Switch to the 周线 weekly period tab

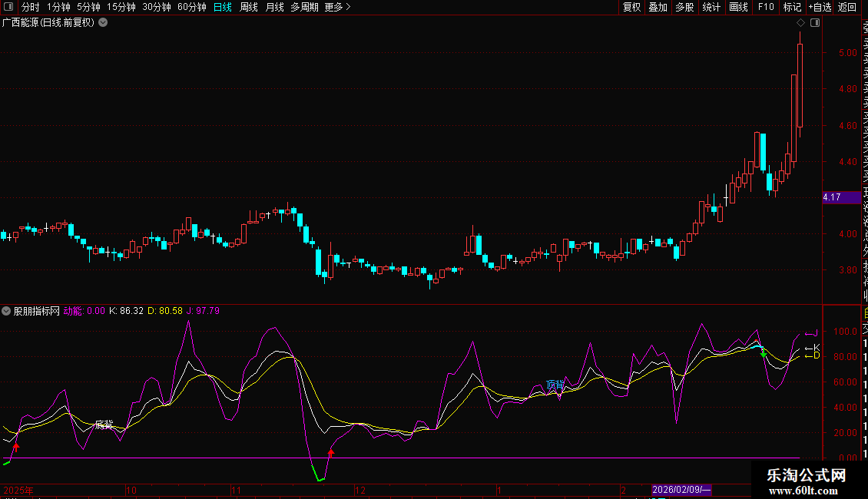[249, 7]
